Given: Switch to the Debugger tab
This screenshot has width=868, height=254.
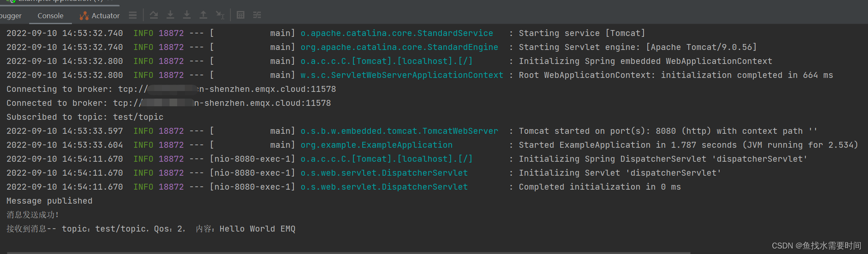Looking at the screenshot, I should coord(11,16).
